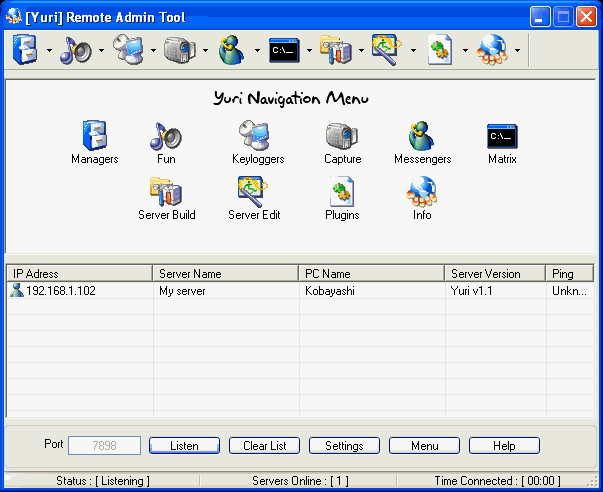Select the Capture camera icon in the navigation menu
The width and height of the screenshot is (603, 492).
[x=342, y=137]
